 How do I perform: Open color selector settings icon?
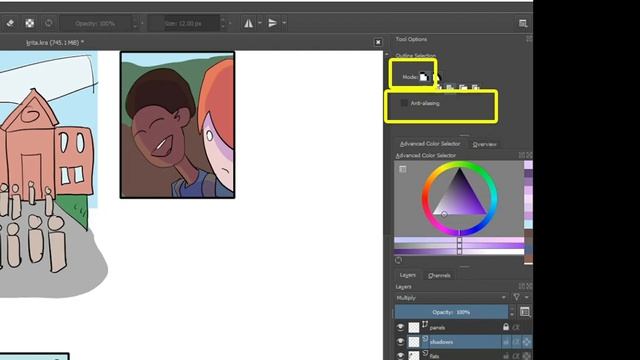click(403, 169)
